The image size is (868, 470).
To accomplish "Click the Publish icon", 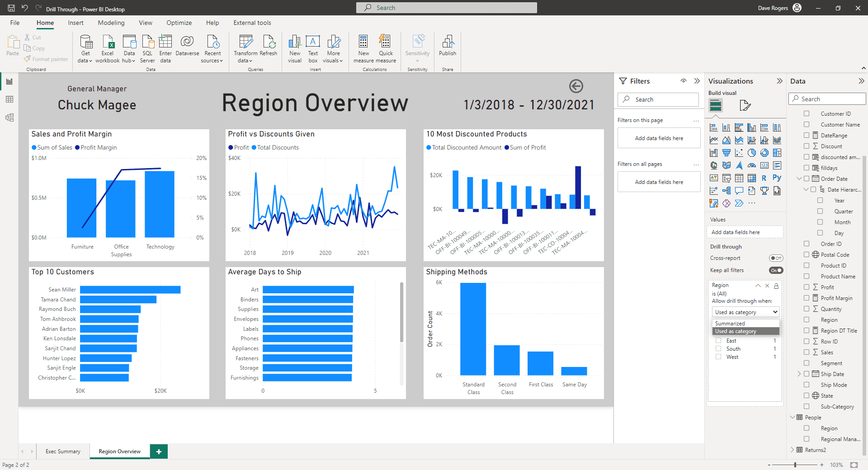I will [x=447, y=42].
